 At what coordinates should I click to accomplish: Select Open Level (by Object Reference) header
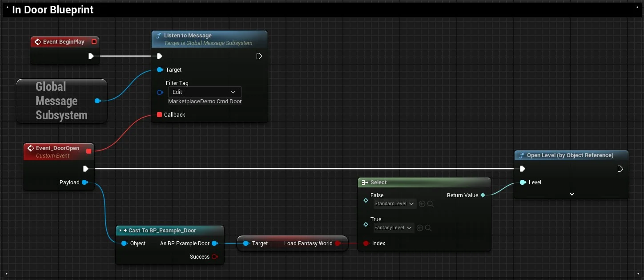click(572, 155)
